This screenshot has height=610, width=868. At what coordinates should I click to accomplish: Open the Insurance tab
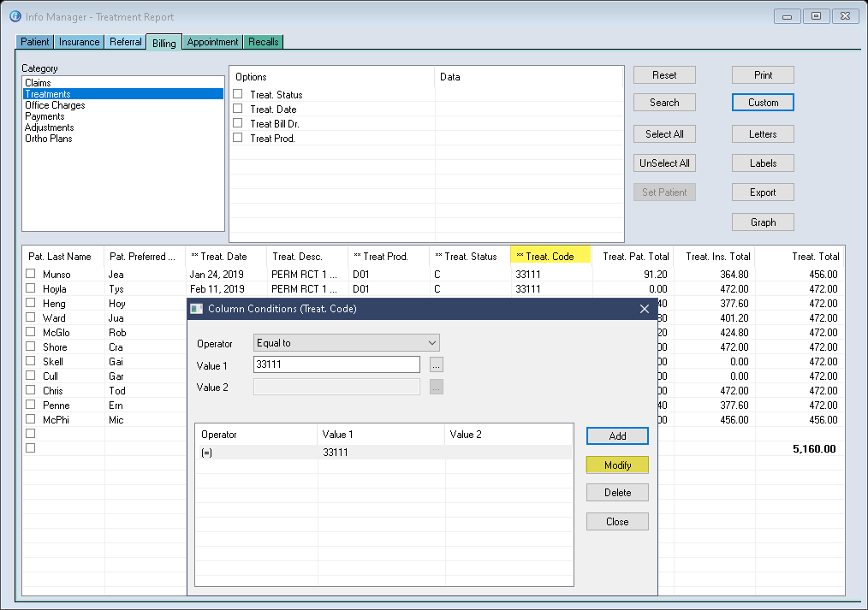(80, 42)
